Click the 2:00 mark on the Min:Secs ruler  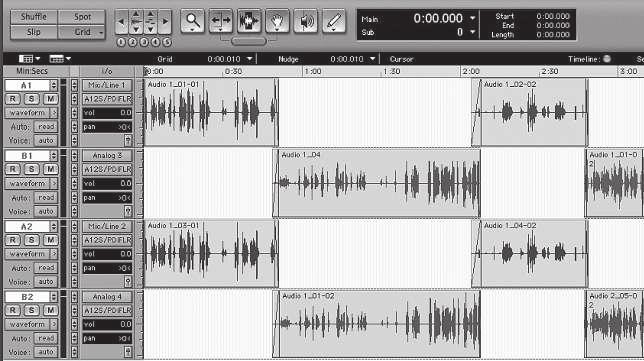[471, 71]
